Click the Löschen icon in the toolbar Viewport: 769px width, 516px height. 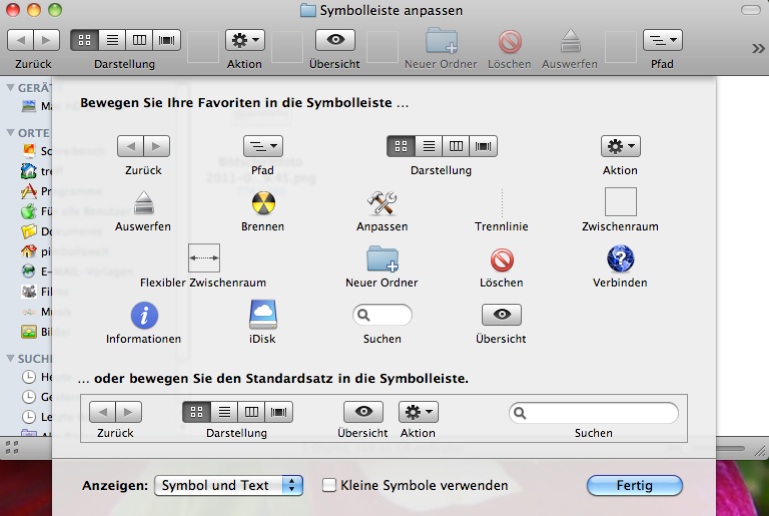(x=510, y=41)
